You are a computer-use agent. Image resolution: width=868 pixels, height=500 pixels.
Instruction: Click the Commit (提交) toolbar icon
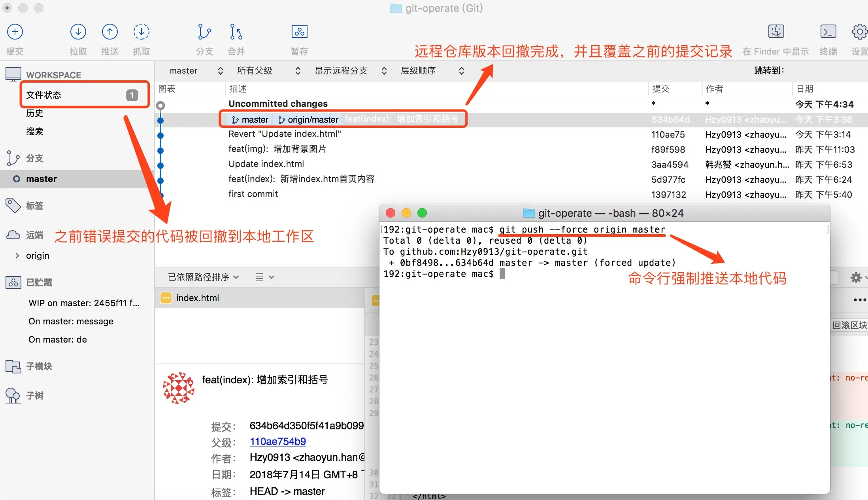(15, 32)
